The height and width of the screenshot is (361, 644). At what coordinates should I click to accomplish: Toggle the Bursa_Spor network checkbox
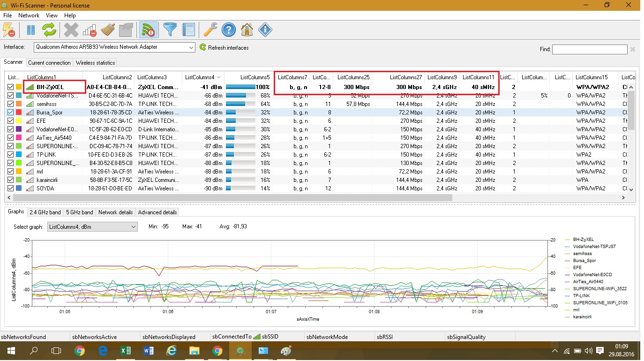[11, 113]
